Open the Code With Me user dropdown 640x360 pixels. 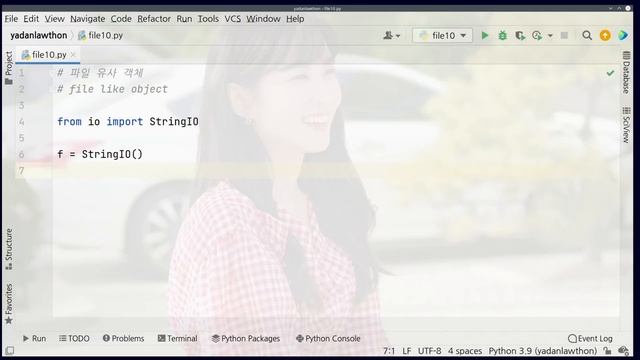coord(391,36)
